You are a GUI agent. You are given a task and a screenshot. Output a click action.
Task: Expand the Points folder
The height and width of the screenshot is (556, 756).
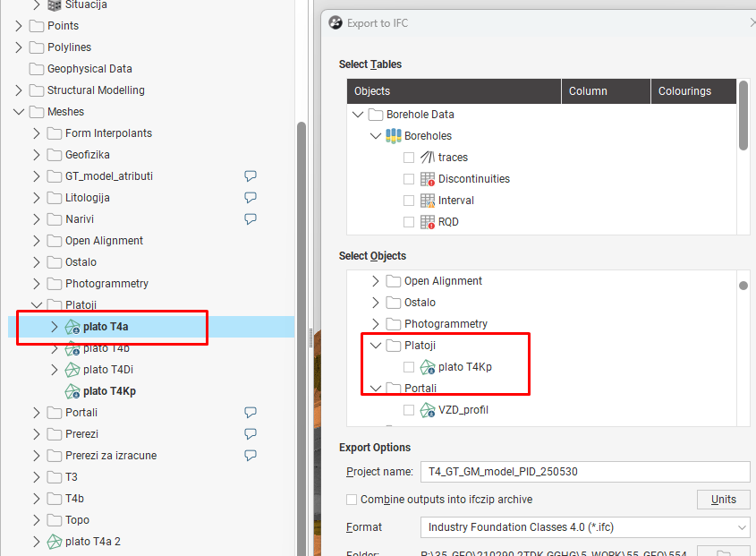pyautogui.click(x=19, y=26)
